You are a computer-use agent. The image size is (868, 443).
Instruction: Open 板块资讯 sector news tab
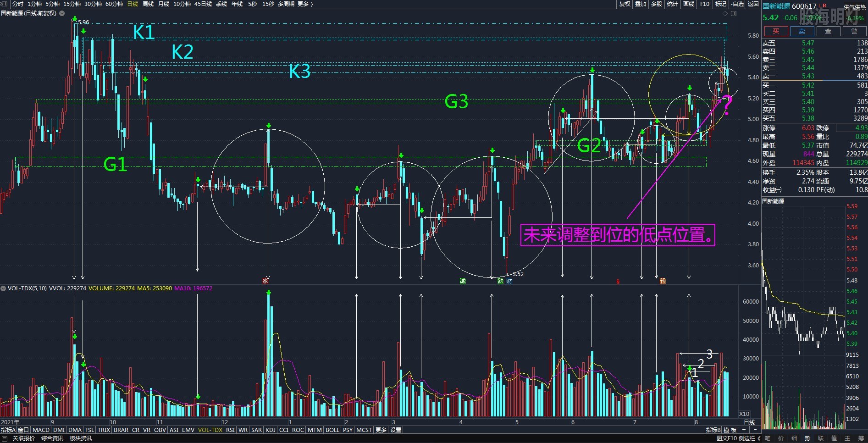pyautogui.click(x=81, y=438)
